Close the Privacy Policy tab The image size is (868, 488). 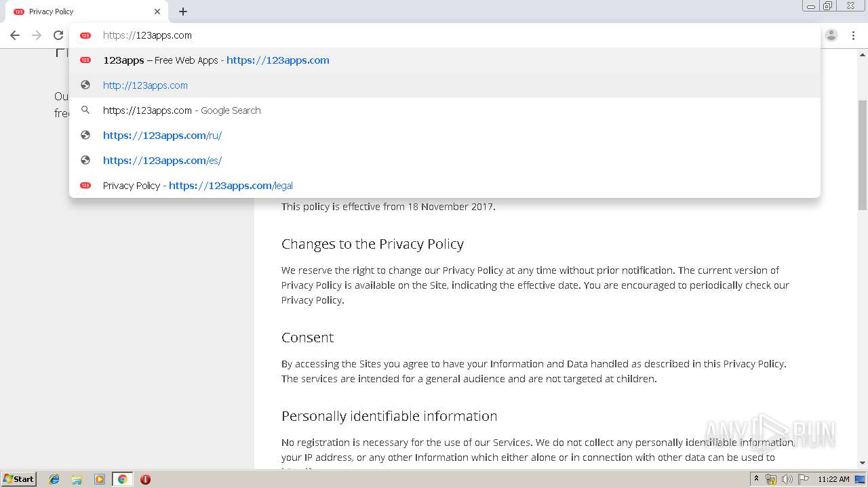coord(157,12)
